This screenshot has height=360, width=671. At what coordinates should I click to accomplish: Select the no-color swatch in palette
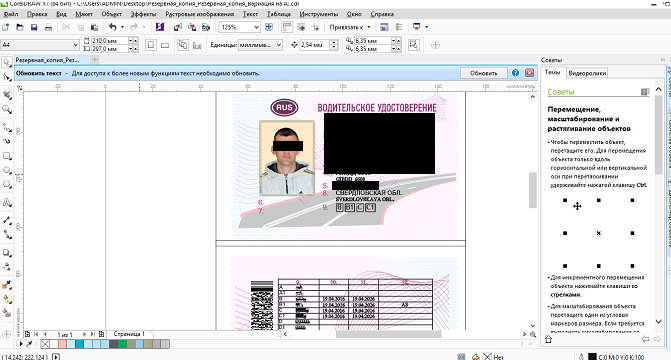point(45,344)
